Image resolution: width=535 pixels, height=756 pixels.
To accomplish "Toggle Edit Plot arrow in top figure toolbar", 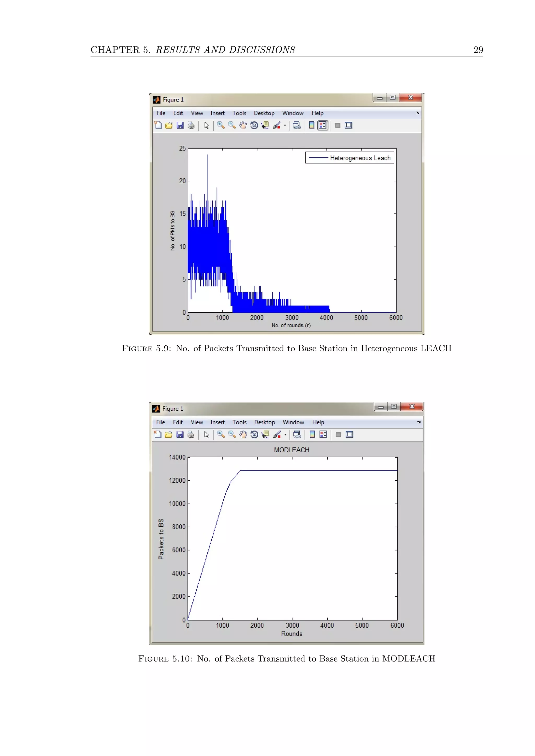I will point(207,126).
